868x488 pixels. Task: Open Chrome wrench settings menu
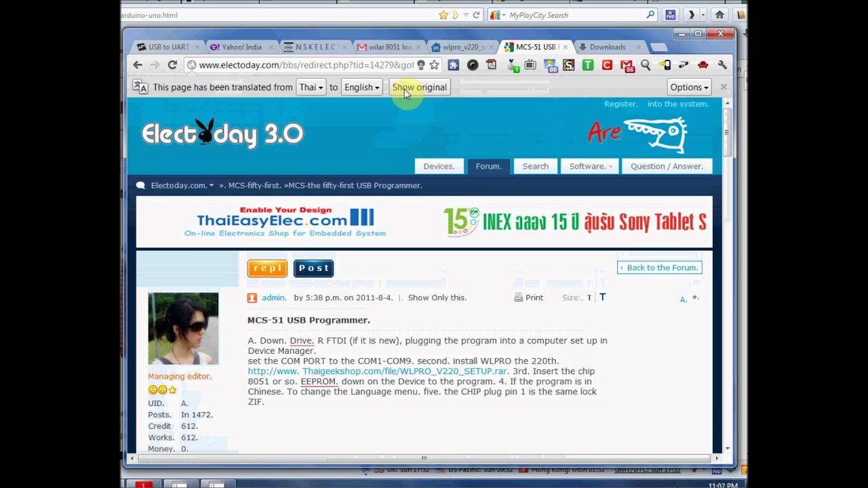point(722,65)
